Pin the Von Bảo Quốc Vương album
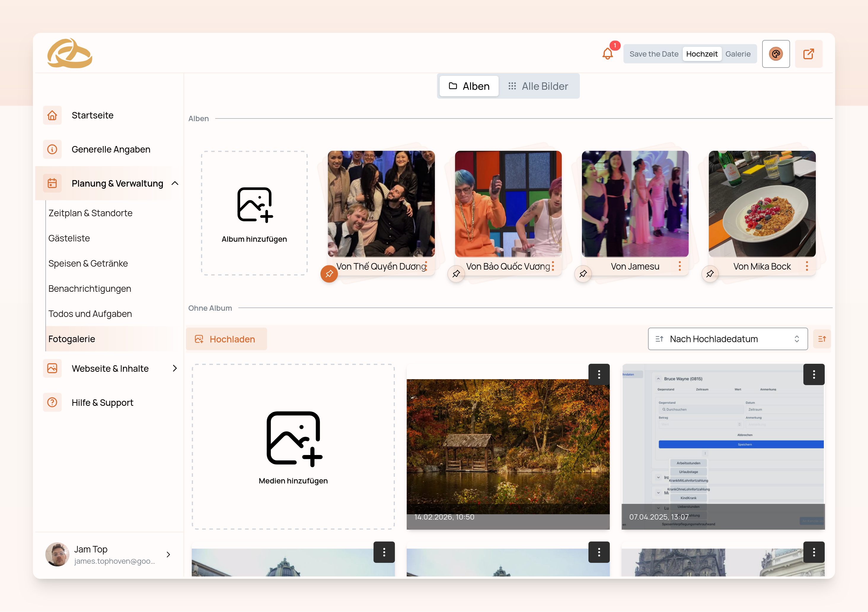This screenshot has height=612, width=868. 456,273
